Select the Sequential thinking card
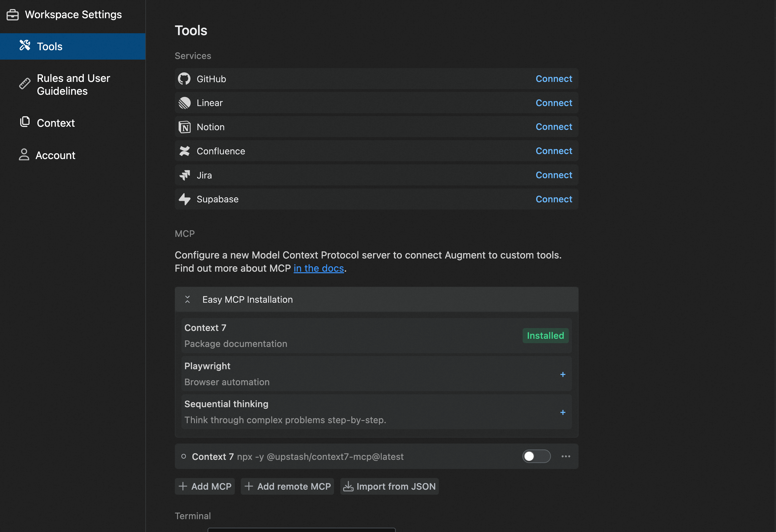Screen dimensions: 776x532 pyautogui.click(x=377, y=412)
